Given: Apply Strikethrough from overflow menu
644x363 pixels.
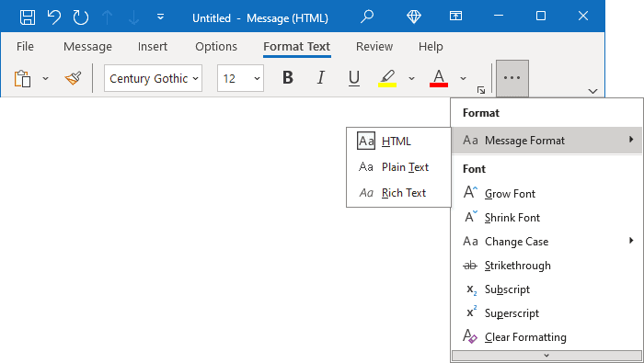Looking at the screenshot, I should pyautogui.click(x=546, y=266).
